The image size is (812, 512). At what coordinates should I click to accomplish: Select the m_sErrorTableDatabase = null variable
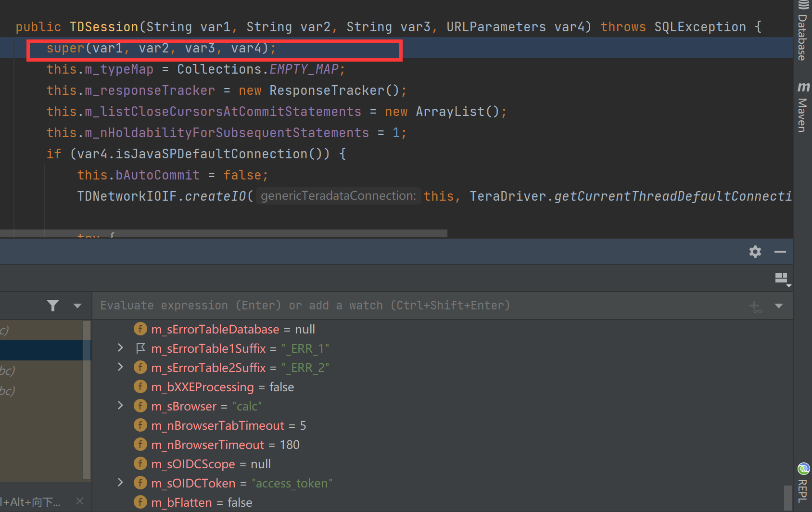pos(233,329)
